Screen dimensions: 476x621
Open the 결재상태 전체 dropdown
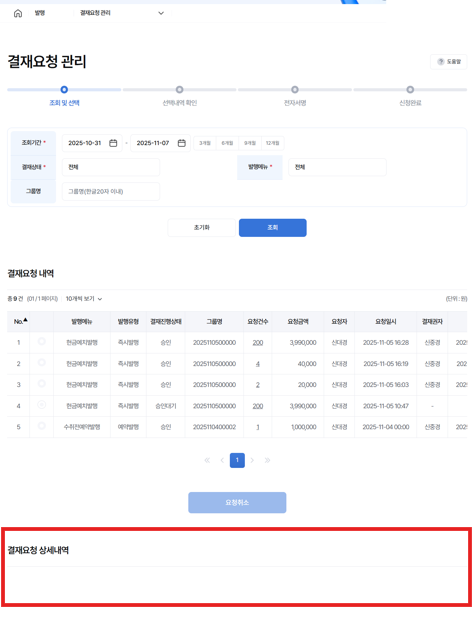(111, 167)
